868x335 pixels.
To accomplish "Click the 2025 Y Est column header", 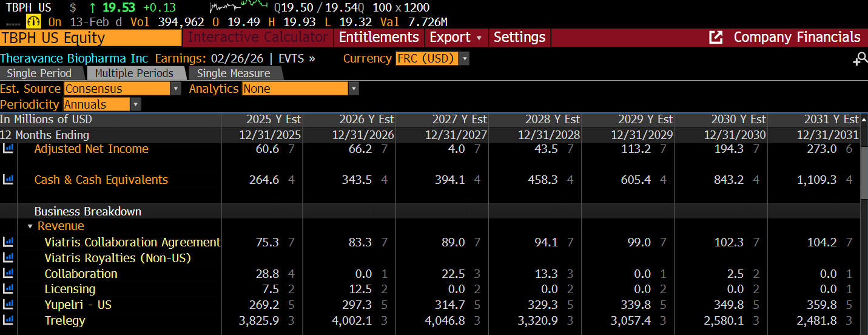I will coord(274,120).
